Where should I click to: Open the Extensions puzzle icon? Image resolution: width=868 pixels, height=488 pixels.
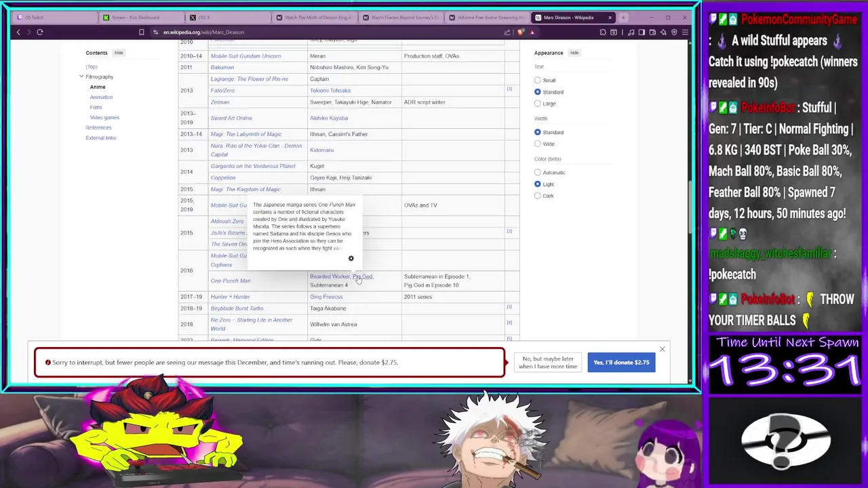click(x=603, y=32)
